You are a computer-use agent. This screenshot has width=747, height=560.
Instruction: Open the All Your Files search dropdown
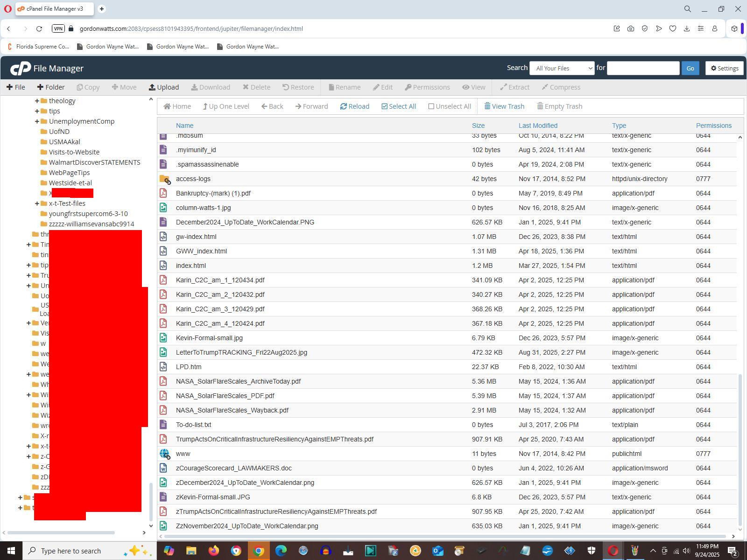pyautogui.click(x=562, y=68)
